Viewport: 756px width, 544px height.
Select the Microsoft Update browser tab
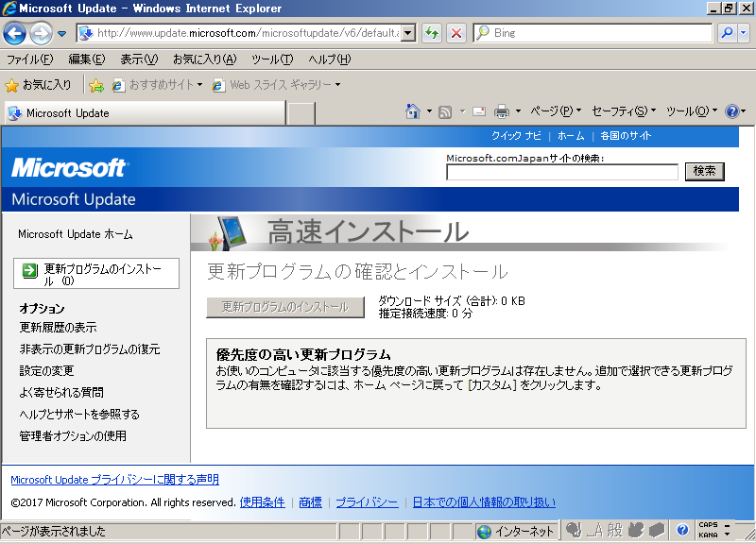[142, 113]
